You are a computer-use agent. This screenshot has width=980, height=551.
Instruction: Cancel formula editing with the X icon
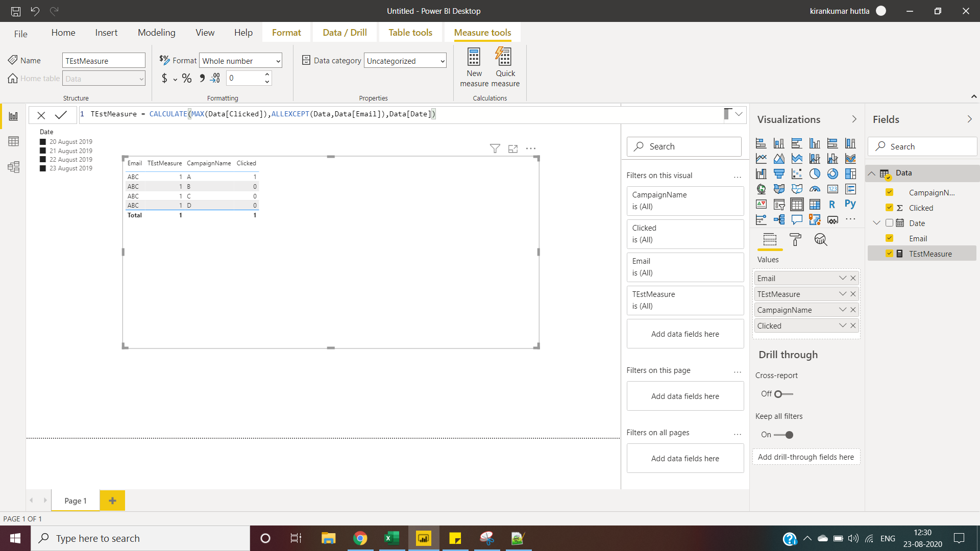[x=41, y=115]
